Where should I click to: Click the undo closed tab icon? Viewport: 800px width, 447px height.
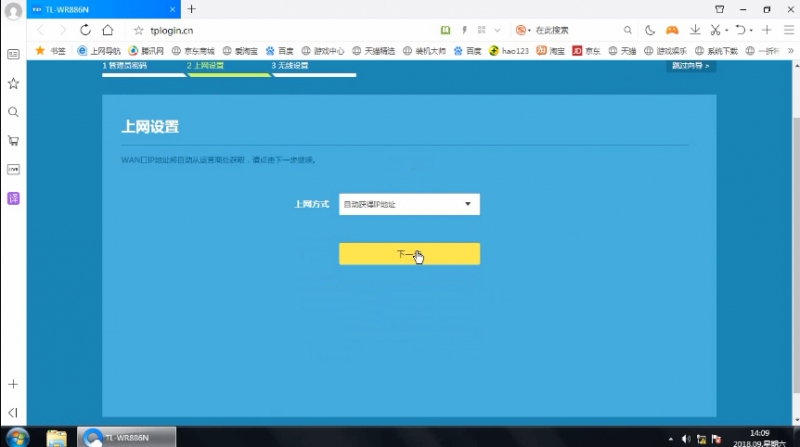pyautogui.click(x=740, y=30)
